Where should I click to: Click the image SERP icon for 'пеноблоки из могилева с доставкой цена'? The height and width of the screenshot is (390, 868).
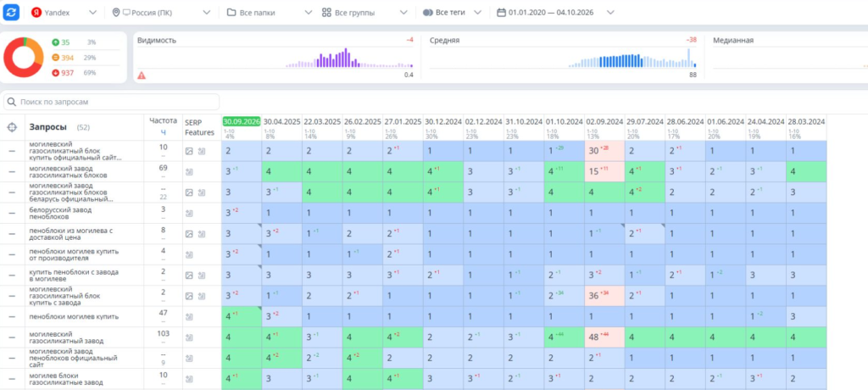[x=189, y=234]
